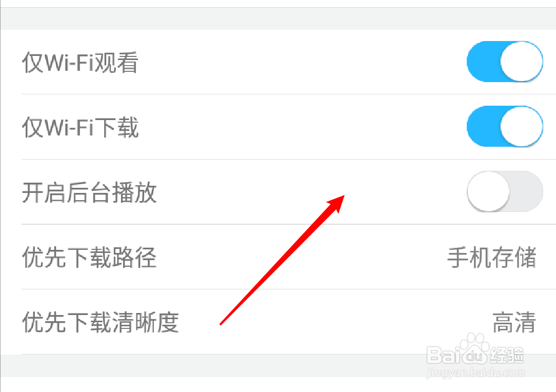Turn off the 仅Wi-Fi观看 switch
Image resolution: width=556 pixels, height=392 pixels.
pyautogui.click(x=505, y=62)
